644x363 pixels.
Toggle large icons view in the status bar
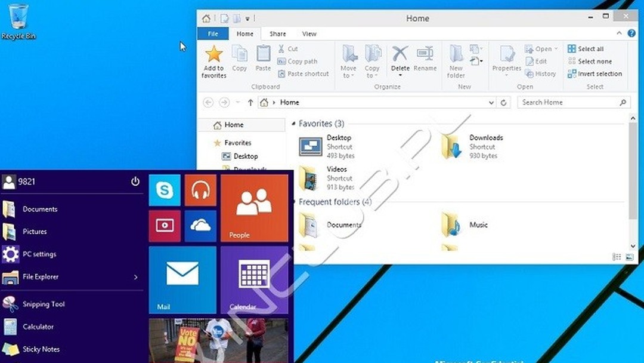click(629, 256)
